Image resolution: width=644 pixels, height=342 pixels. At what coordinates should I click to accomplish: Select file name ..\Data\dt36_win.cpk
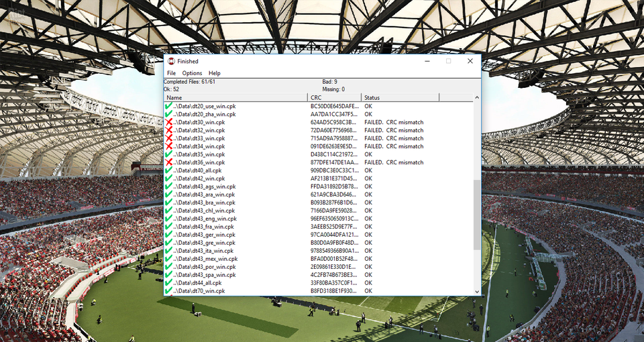click(199, 162)
